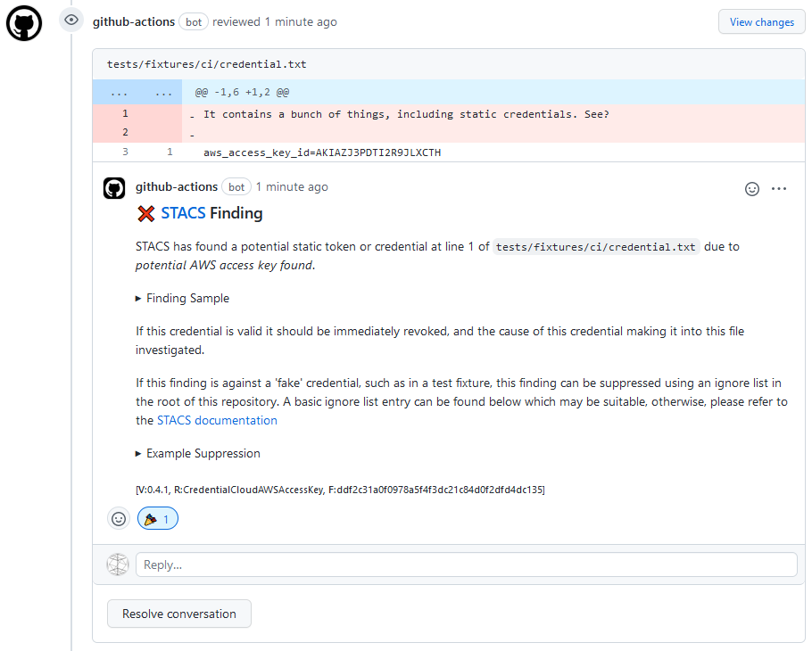Click the review header '1 minute ago' timestamp
This screenshot has width=812, height=651.
pos(301,21)
